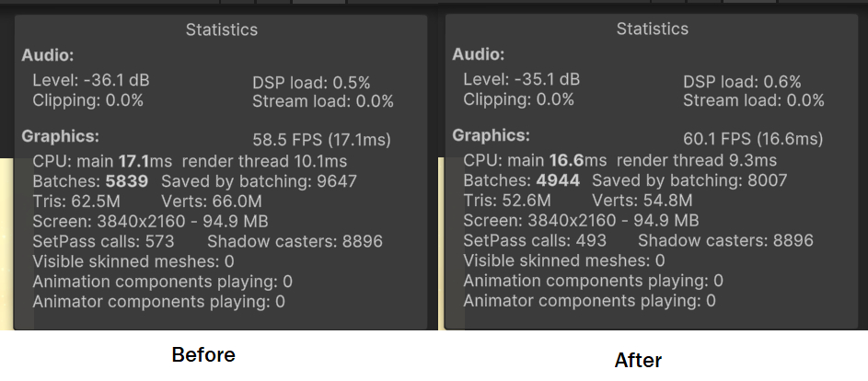Screen dimensions: 868x381
Task: Click the Statistics title in the left panel
Action: [x=221, y=29]
